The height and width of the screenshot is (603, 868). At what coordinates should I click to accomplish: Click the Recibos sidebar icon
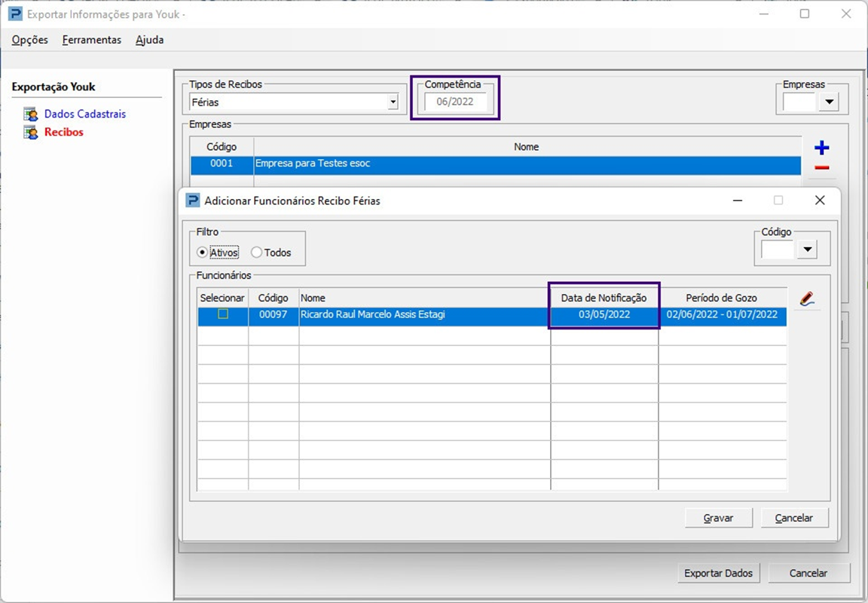[30, 133]
